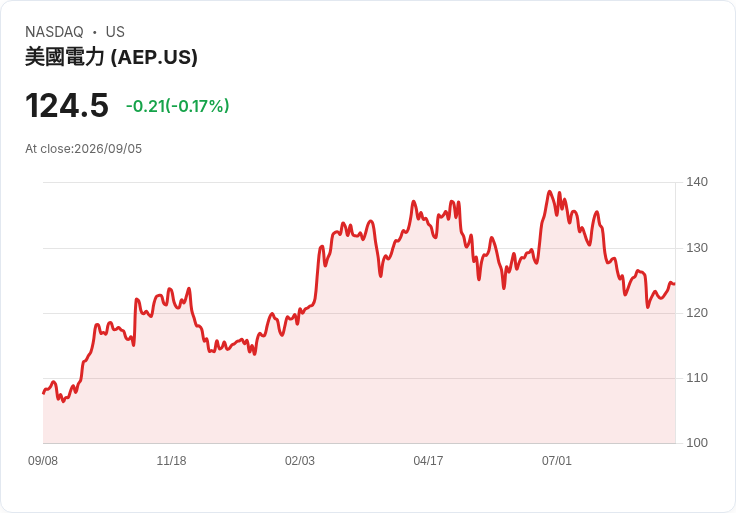Image resolution: width=736 pixels, height=513 pixels.
Task: Click the 100 y-axis price label
Action: pos(697,443)
